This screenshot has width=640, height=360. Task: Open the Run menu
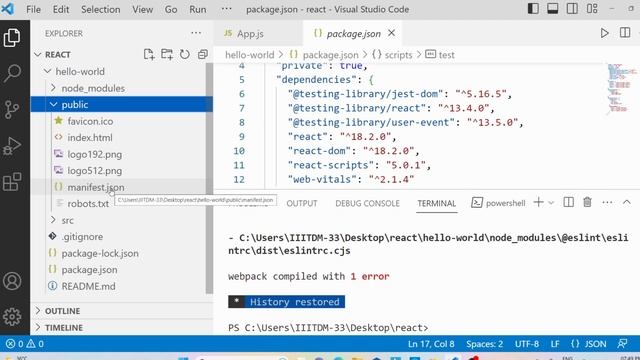click(198, 9)
